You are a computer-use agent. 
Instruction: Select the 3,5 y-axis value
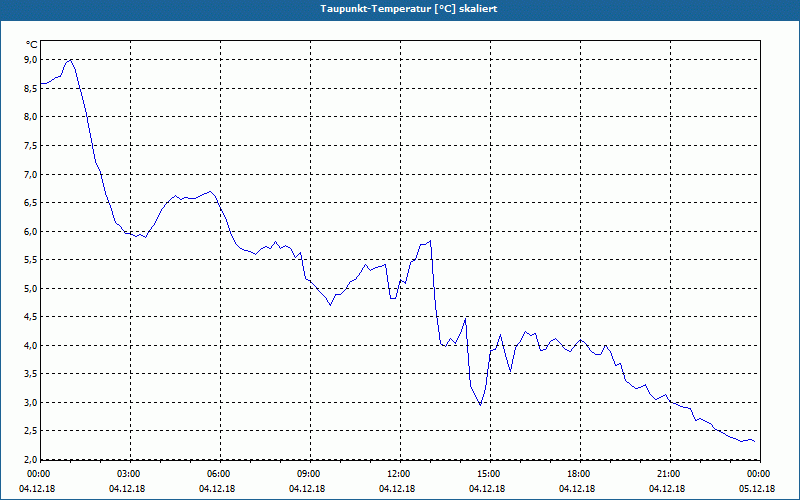coord(31,374)
